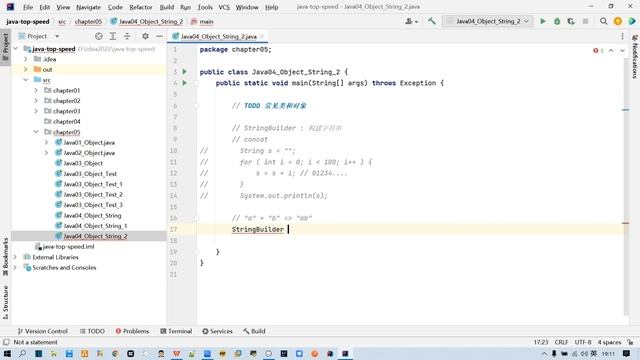
Task: Click error stripe mark near line 17
Action: coord(625,223)
